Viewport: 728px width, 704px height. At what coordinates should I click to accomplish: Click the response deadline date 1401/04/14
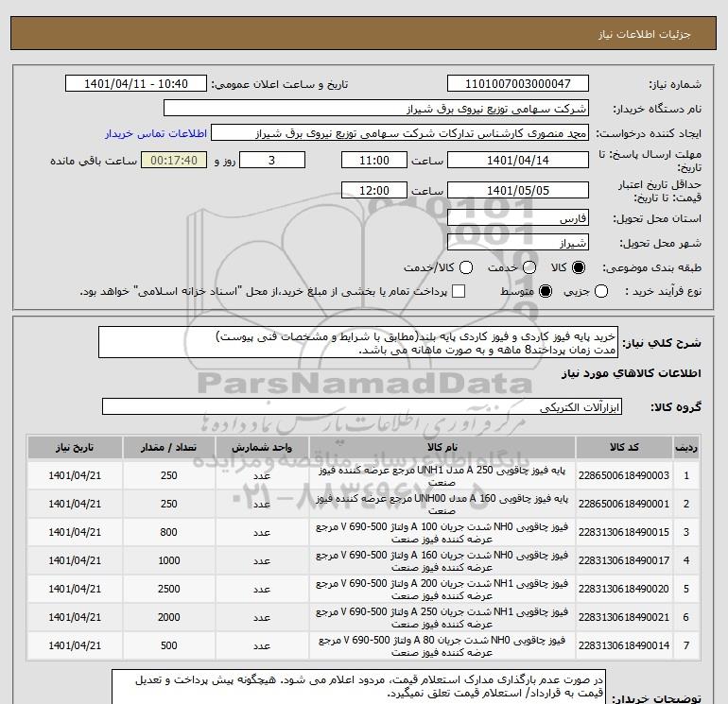click(518, 160)
